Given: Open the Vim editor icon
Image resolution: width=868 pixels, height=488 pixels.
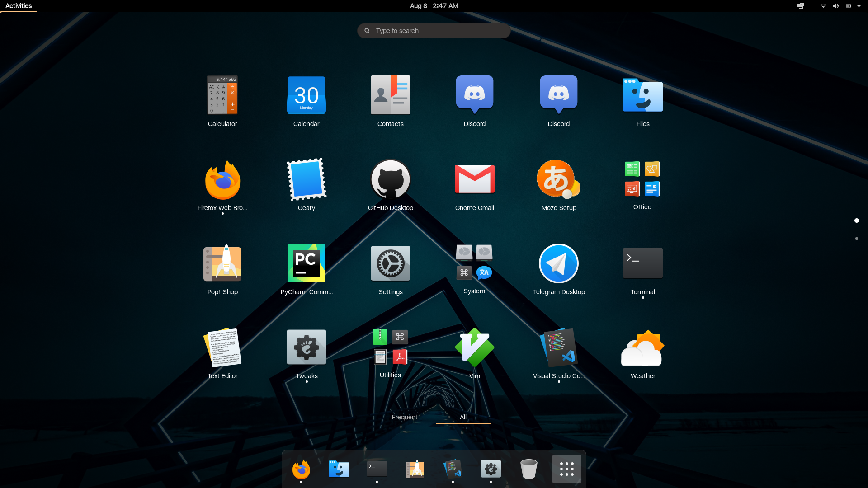Looking at the screenshot, I should pos(474,347).
